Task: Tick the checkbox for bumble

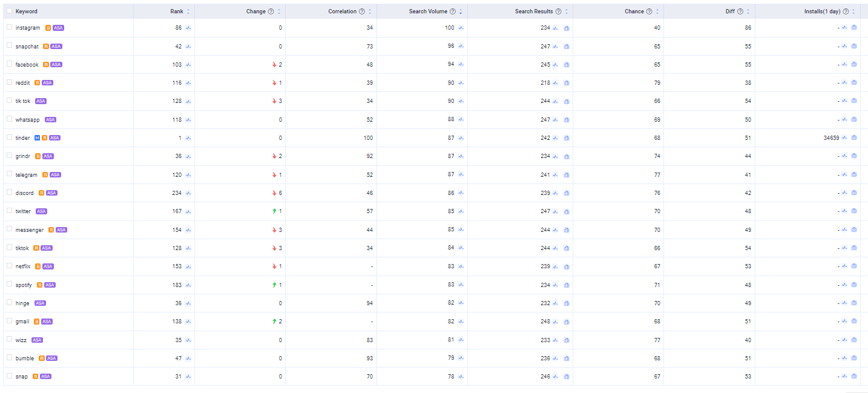Action: pyautogui.click(x=9, y=358)
